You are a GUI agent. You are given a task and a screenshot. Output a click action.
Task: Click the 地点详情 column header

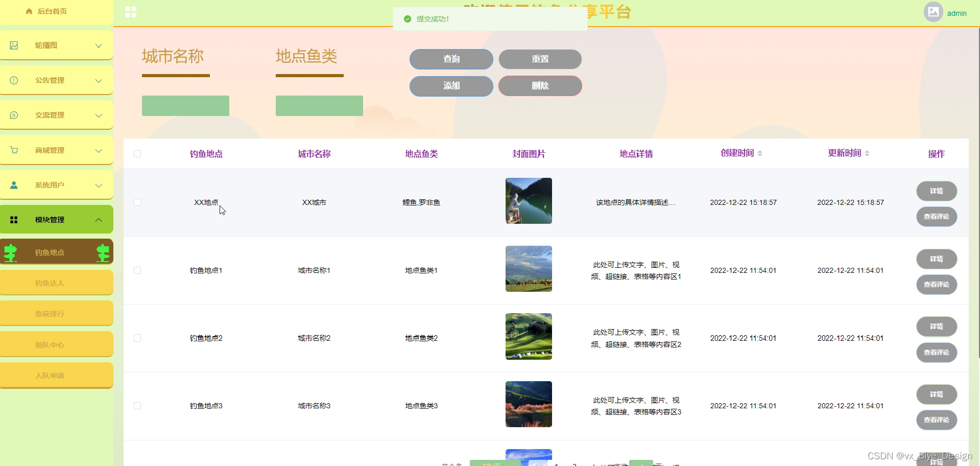pyautogui.click(x=636, y=154)
